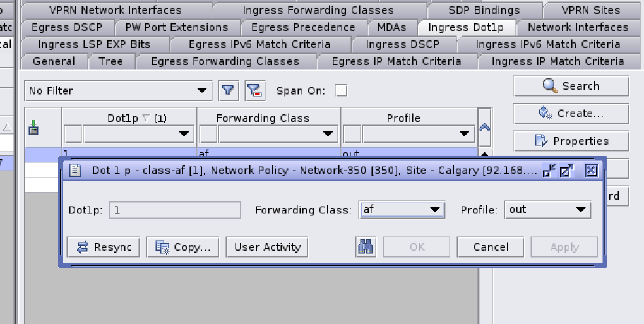The height and width of the screenshot is (324, 644).
Task: Expand the Profile dropdown set to out
Action: tap(547, 210)
